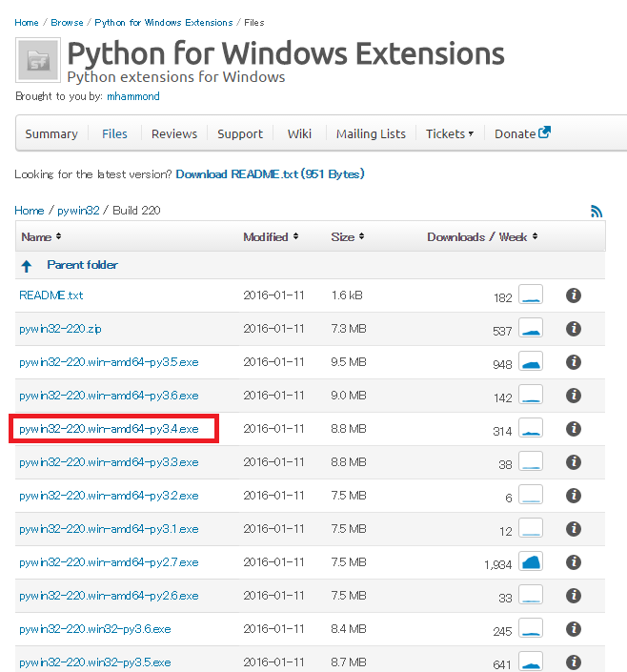
Task: Click the 1,934 downloads count value
Action: 498,565
